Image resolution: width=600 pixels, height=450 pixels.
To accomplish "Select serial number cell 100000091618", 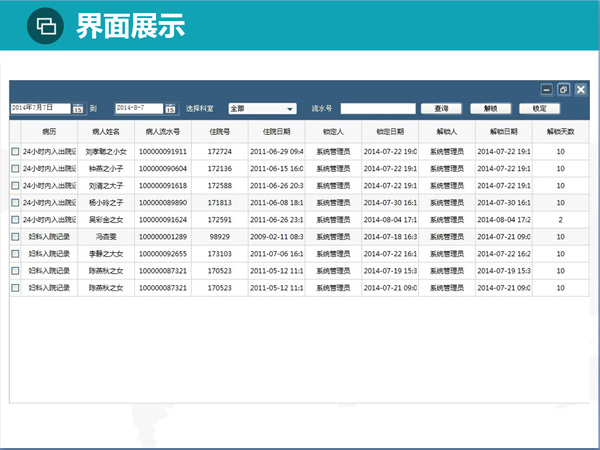I will point(163,186).
